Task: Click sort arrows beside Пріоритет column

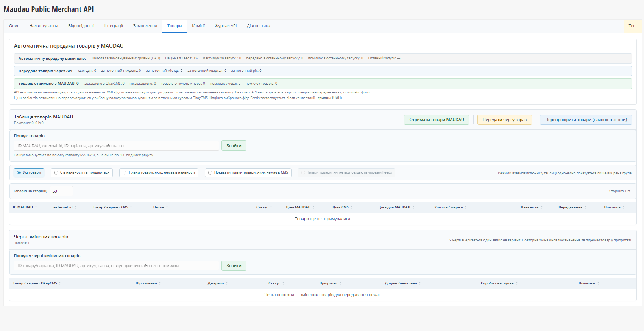Action: pos(341,283)
